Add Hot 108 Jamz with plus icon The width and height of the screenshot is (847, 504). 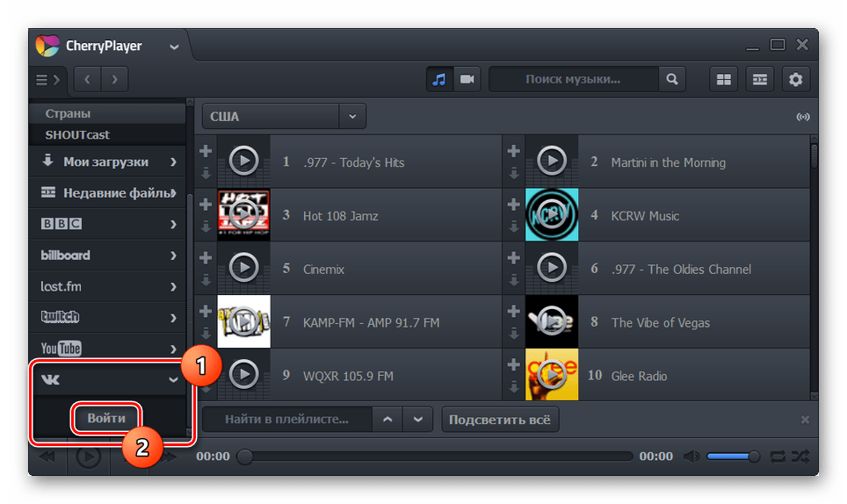point(206,205)
